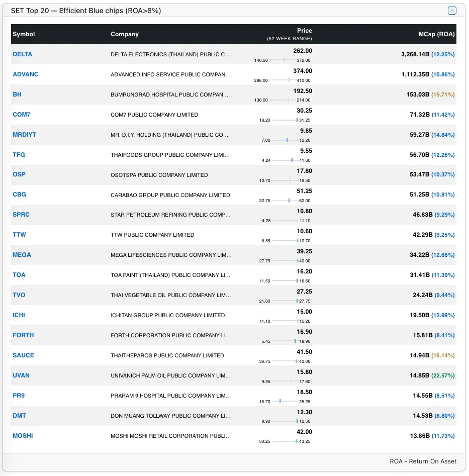Click market cap 153.03B (15.71%)

tap(430, 94)
